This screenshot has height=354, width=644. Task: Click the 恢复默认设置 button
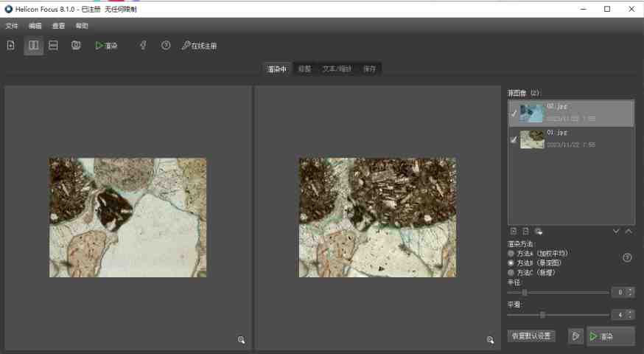click(x=531, y=336)
